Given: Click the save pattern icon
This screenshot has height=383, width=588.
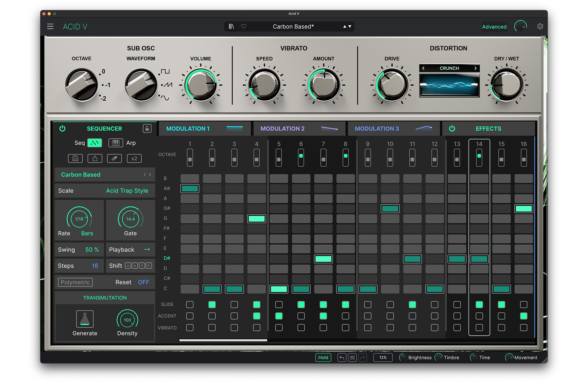Looking at the screenshot, I should 75,158.
